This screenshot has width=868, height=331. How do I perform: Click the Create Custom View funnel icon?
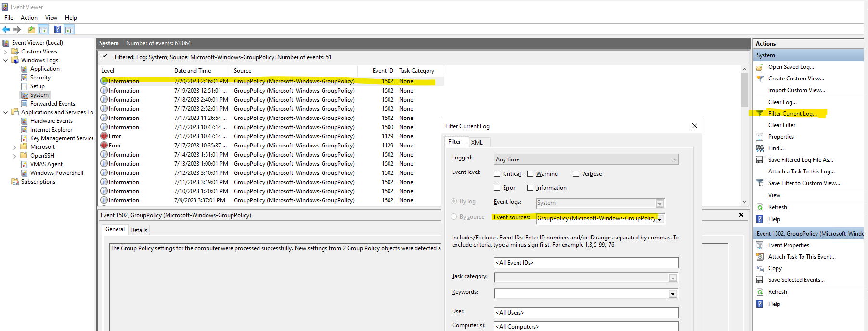[760, 79]
